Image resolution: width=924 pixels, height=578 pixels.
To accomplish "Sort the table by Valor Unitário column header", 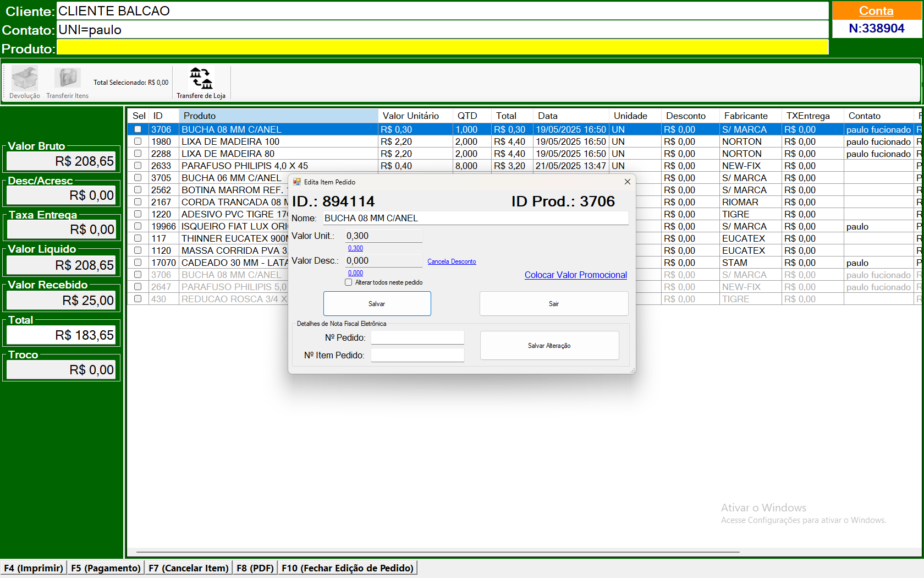I will click(x=411, y=116).
